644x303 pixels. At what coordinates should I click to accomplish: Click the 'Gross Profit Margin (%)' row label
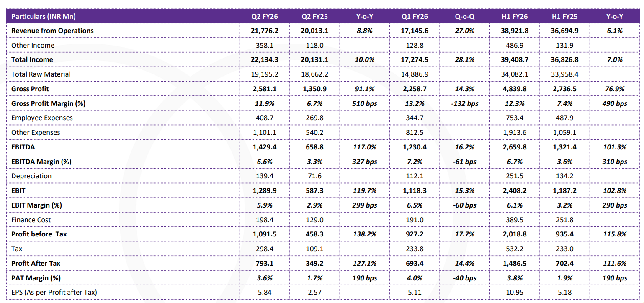pos(48,103)
